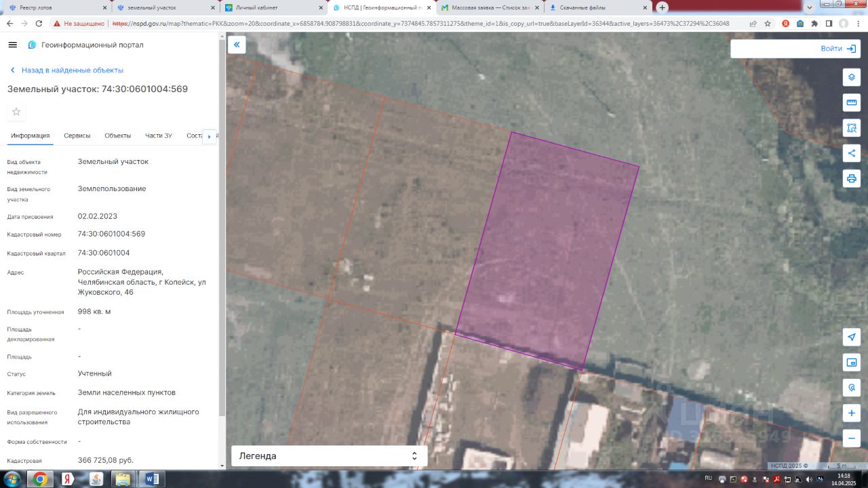Zoom out on the map
The height and width of the screenshot is (488, 868).
coord(852,438)
